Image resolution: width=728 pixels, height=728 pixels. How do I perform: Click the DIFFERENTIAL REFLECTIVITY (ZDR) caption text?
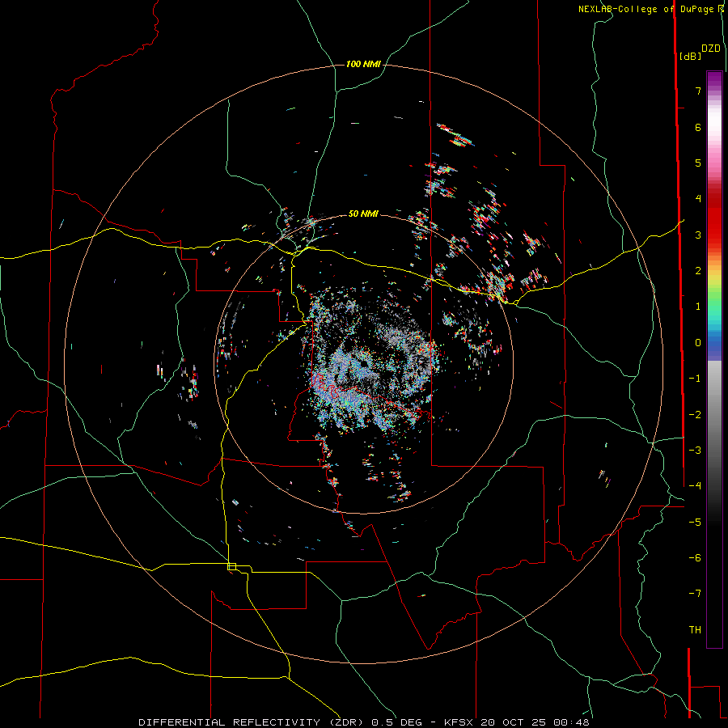click(x=252, y=722)
